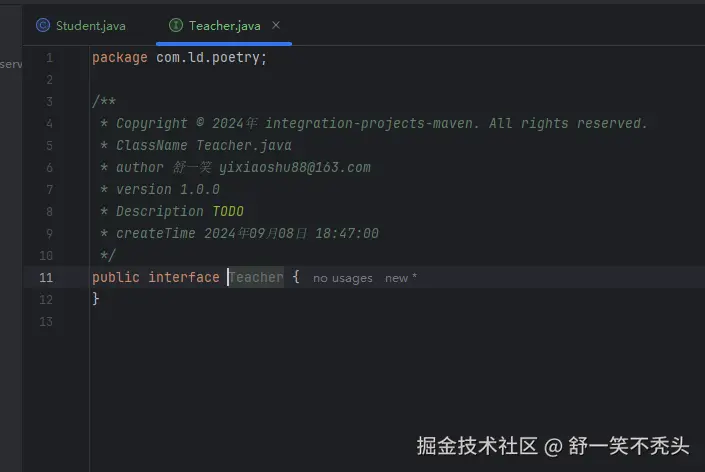Click the 'package' keyword on line 1
This screenshot has width=705, height=472.
point(120,58)
